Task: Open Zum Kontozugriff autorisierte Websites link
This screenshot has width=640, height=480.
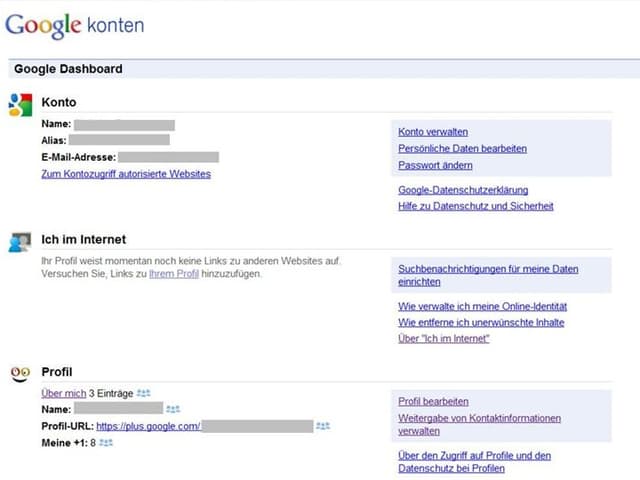Action: coord(126,174)
